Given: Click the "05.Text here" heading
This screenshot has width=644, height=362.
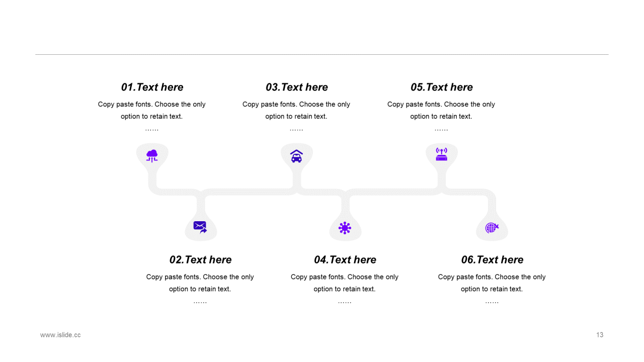Looking at the screenshot, I should (442, 87).
